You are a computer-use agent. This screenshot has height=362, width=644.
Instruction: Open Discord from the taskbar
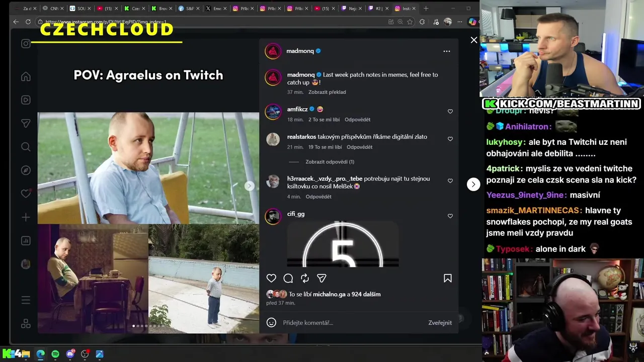click(x=70, y=354)
